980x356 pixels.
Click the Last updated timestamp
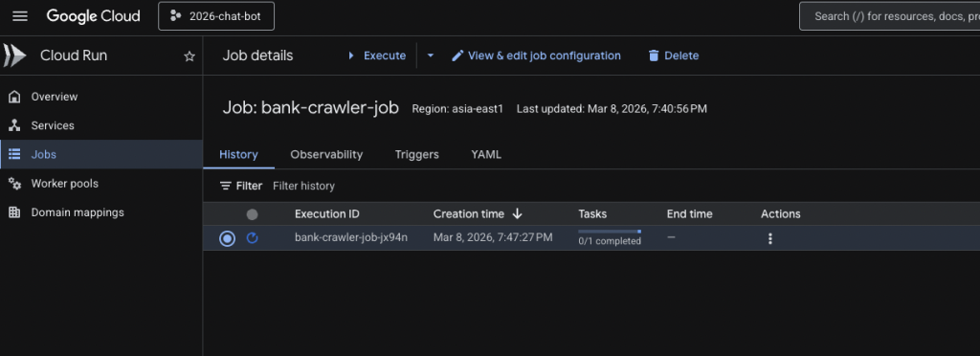click(612, 109)
